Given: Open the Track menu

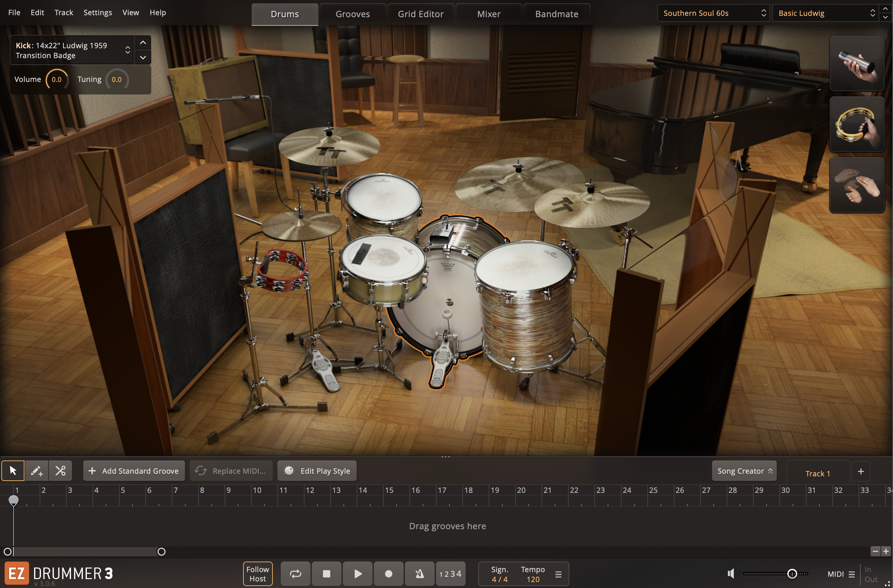Looking at the screenshot, I should coord(64,12).
